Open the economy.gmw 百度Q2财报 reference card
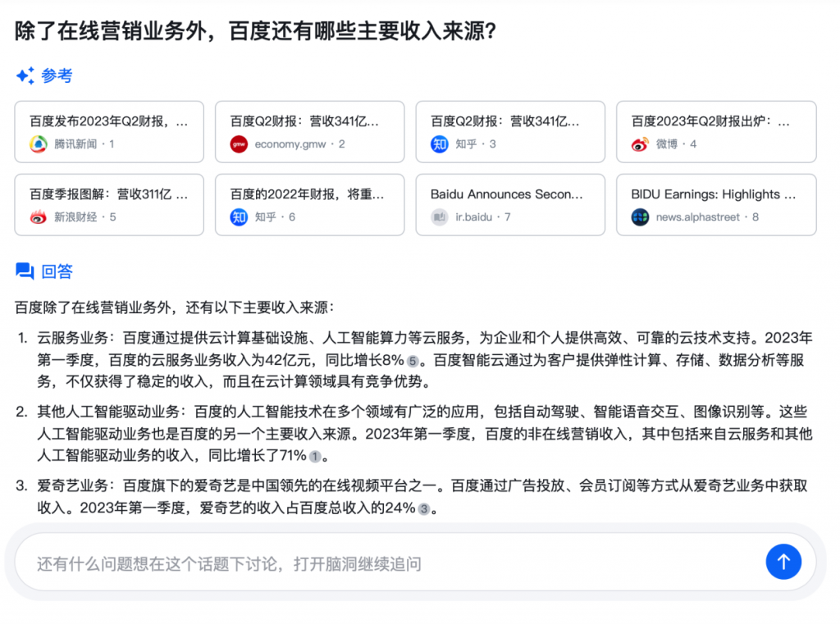The height and width of the screenshot is (624, 840). point(309,132)
